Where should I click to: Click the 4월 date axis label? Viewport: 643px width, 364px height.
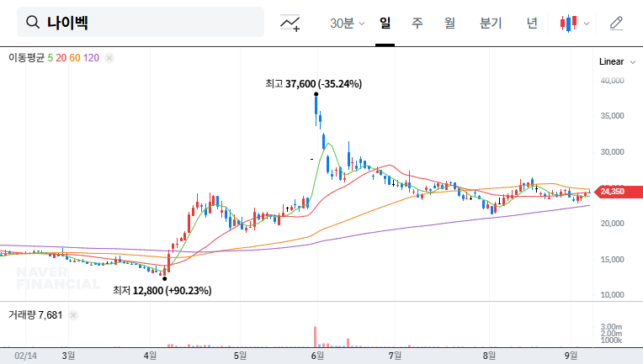click(x=150, y=356)
